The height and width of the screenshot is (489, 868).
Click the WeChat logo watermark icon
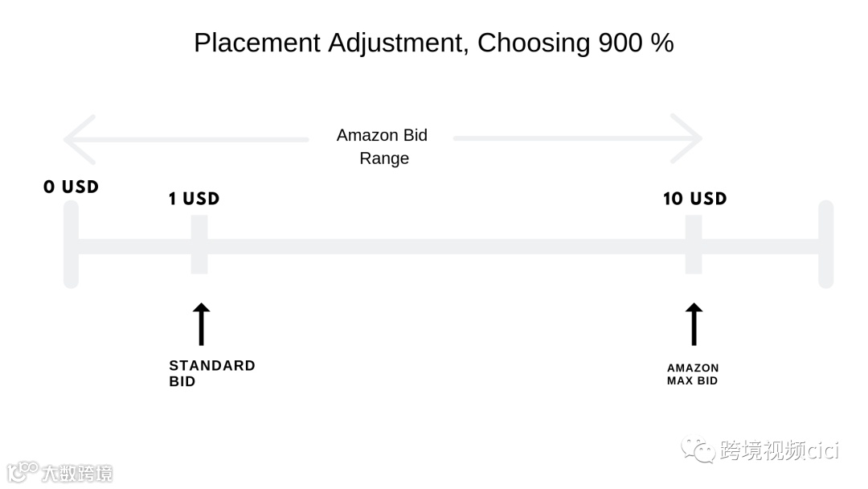(698, 450)
